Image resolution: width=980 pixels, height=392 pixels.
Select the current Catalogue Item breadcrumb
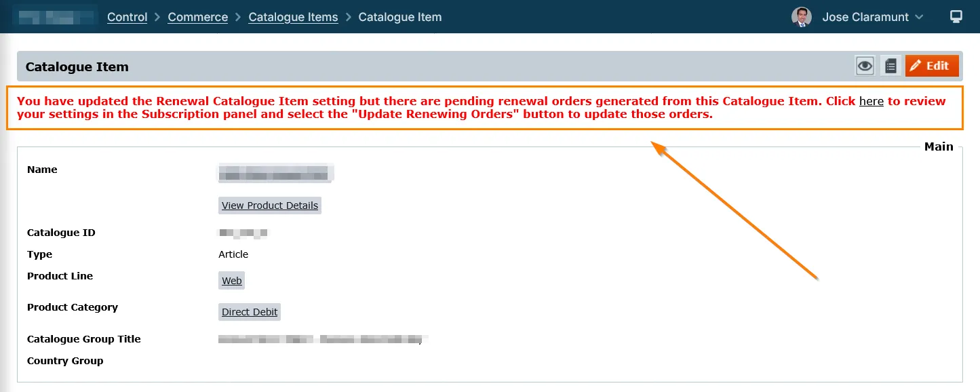click(399, 17)
